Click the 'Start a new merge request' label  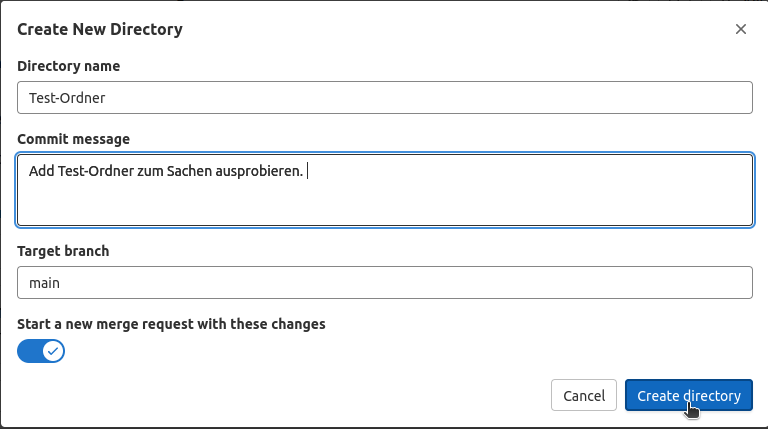click(171, 324)
